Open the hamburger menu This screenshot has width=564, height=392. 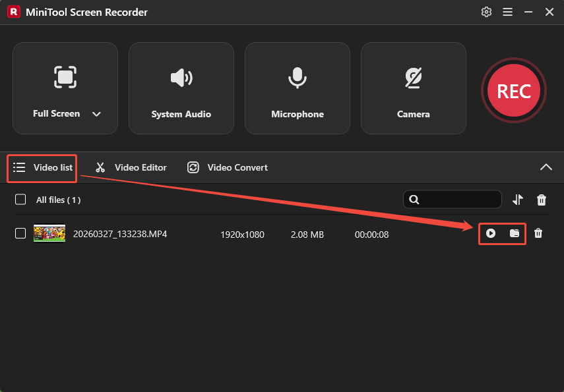(x=507, y=12)
